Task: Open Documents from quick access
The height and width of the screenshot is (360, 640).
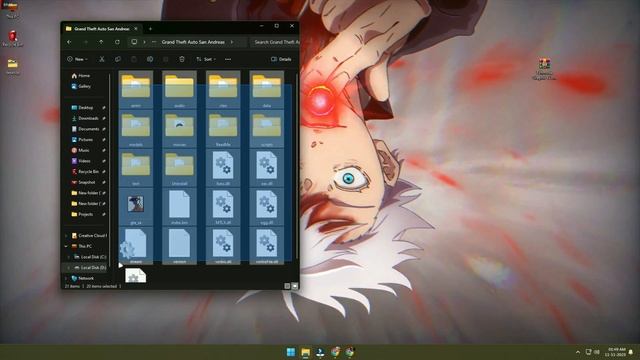Action: click(85, 129)
